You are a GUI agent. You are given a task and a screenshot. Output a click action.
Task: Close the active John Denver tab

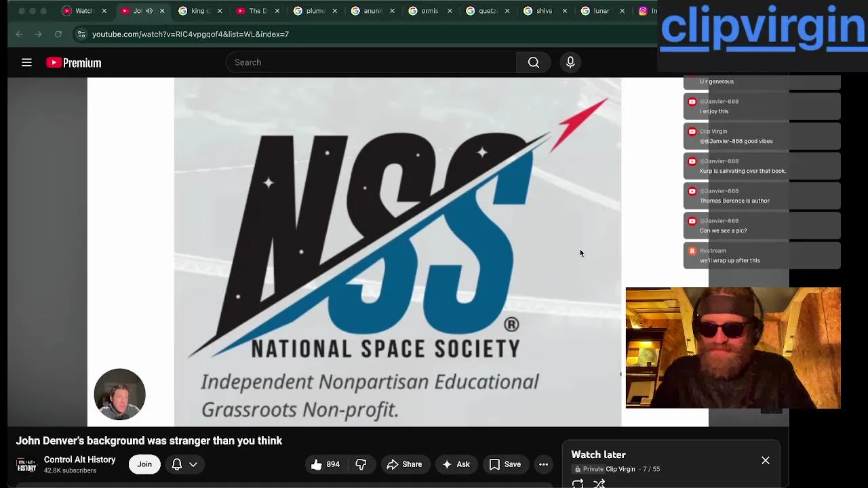162,11
